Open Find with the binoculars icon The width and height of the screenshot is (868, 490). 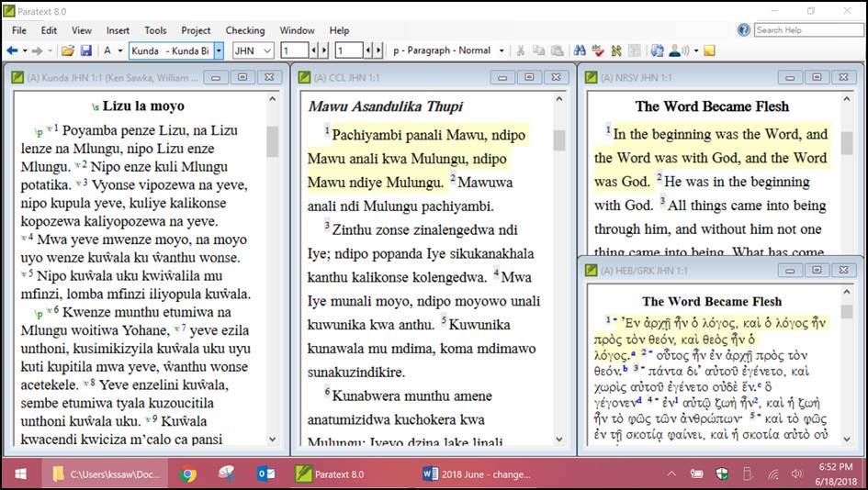[x=580, y=50]
